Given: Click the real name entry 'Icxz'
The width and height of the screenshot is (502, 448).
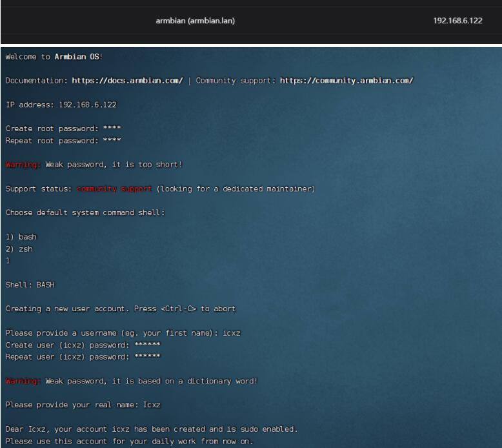Looking at the screenshot, I should click(x=152, y=405).
